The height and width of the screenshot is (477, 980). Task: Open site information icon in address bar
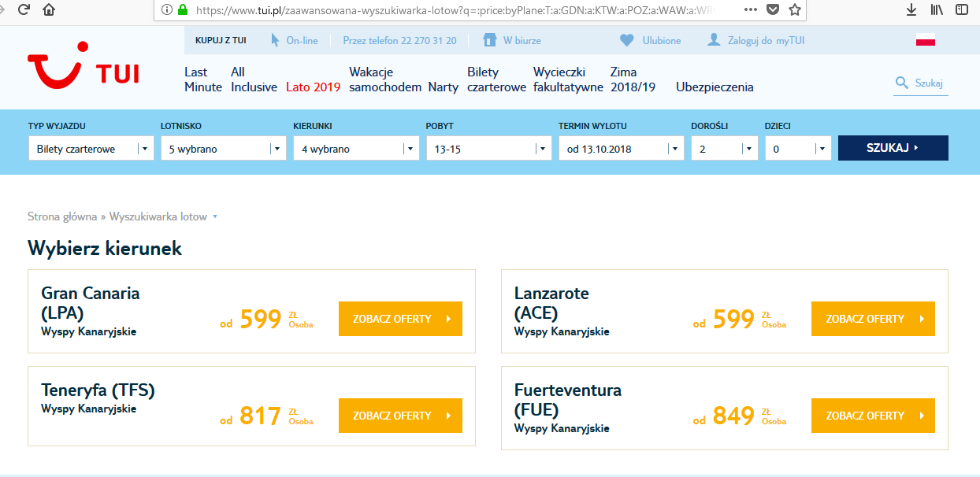pos(167,10)
